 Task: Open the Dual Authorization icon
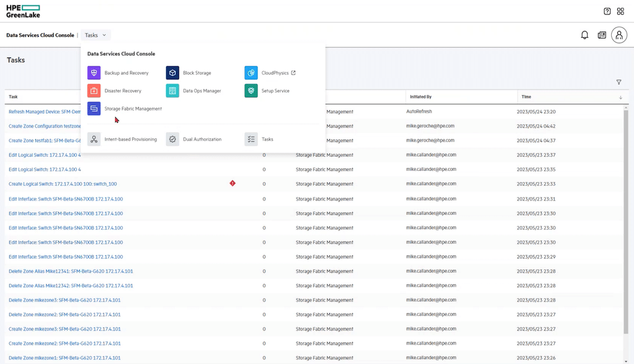tap(172, 139)
